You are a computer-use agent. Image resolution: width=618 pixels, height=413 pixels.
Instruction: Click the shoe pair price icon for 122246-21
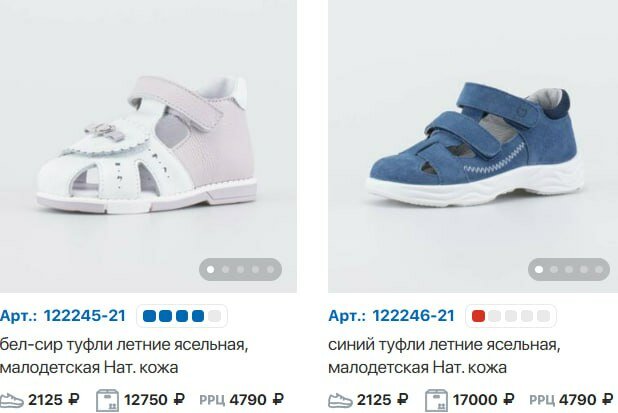pyautogui.click(x=340, y=400)
